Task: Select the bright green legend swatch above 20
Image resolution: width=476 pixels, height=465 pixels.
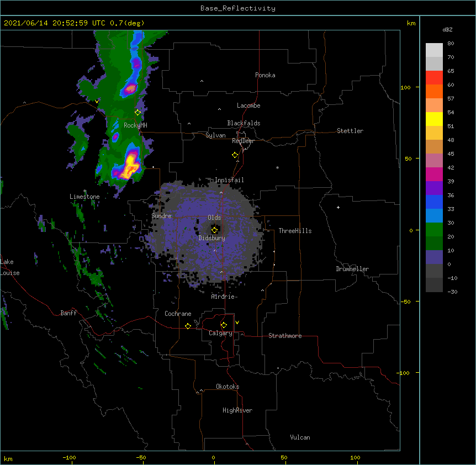Action: click(434, 230)
